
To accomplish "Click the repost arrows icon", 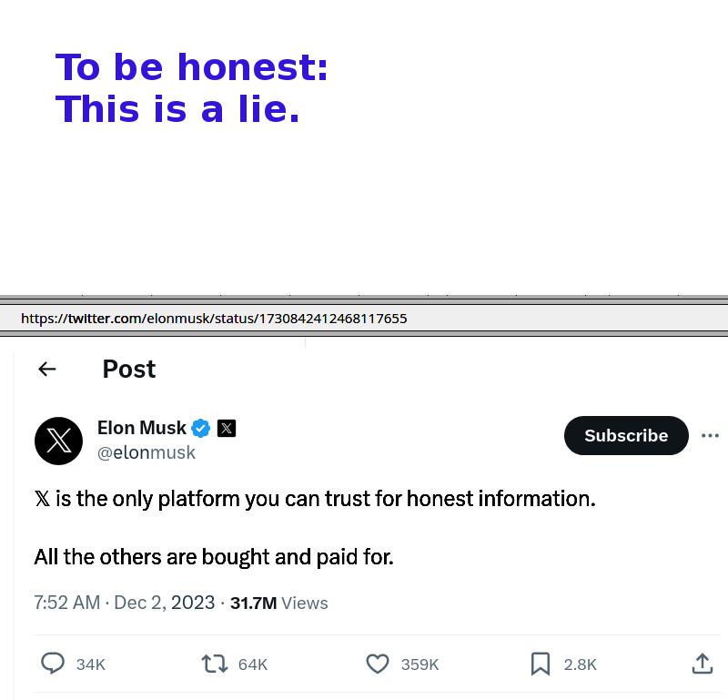I will click(214, 664).
